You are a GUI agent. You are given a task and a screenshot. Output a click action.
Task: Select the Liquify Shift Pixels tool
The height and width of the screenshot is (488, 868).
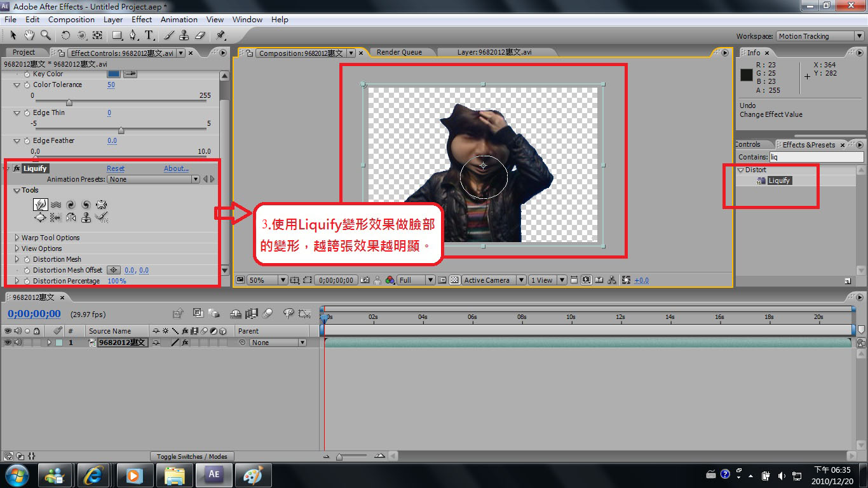[x=56, y=217]
